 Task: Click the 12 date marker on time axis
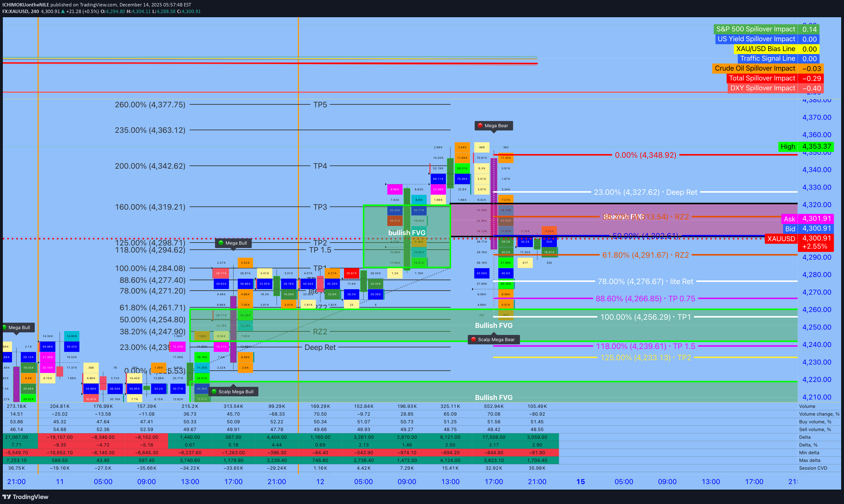(x=320, y=482)
